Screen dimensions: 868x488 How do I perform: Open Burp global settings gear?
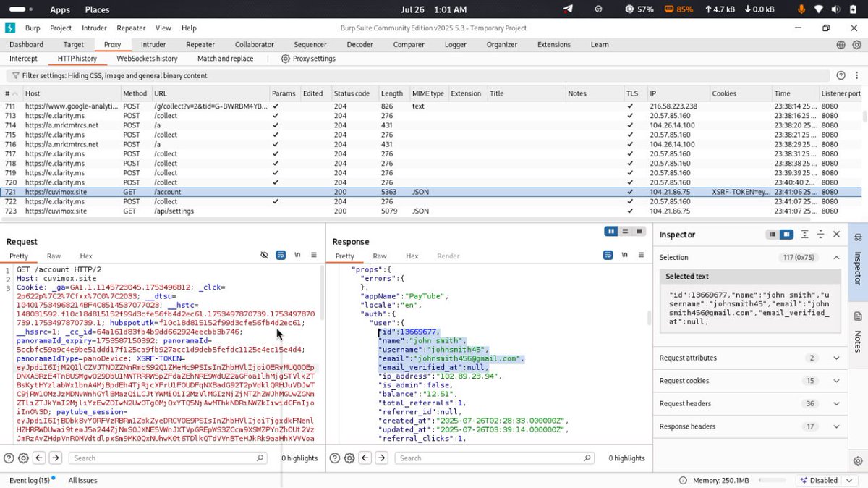pos(856,45)
